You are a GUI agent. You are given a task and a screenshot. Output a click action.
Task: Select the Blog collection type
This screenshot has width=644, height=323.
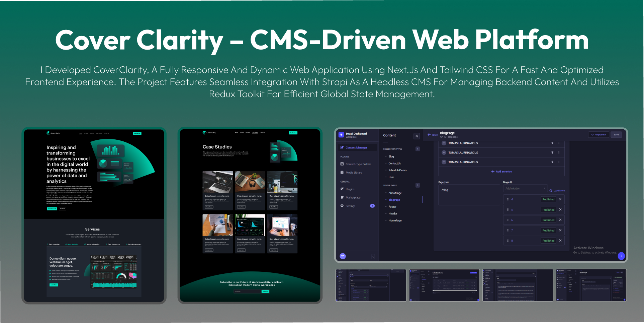391,156
